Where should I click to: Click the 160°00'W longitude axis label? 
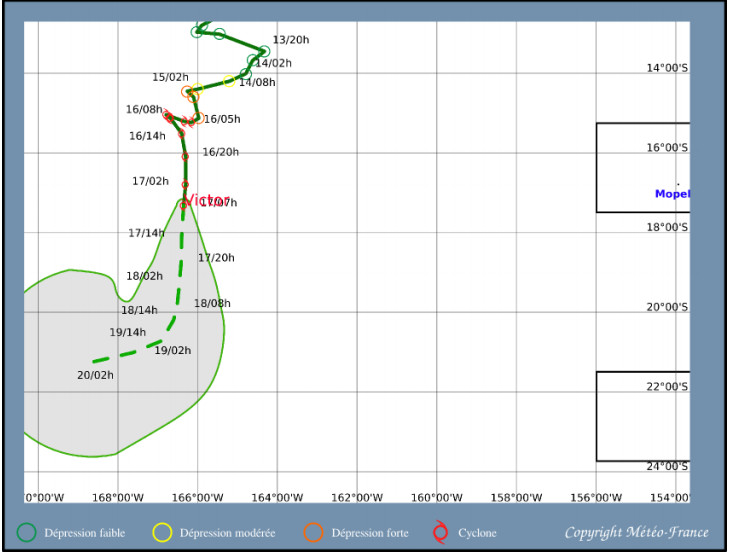pos(436,498)
